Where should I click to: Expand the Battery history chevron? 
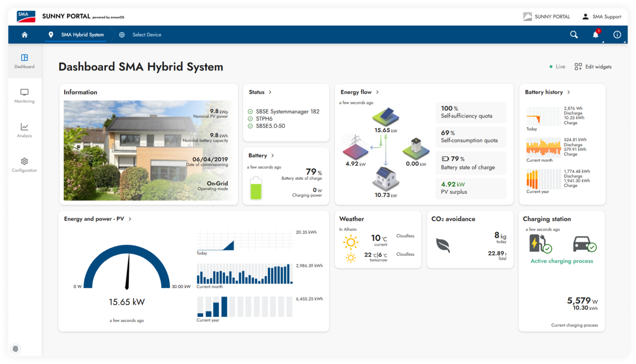[x=568, y=92]
